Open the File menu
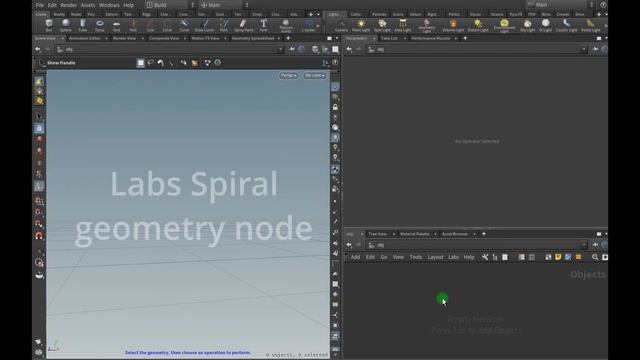 point(40,5)
